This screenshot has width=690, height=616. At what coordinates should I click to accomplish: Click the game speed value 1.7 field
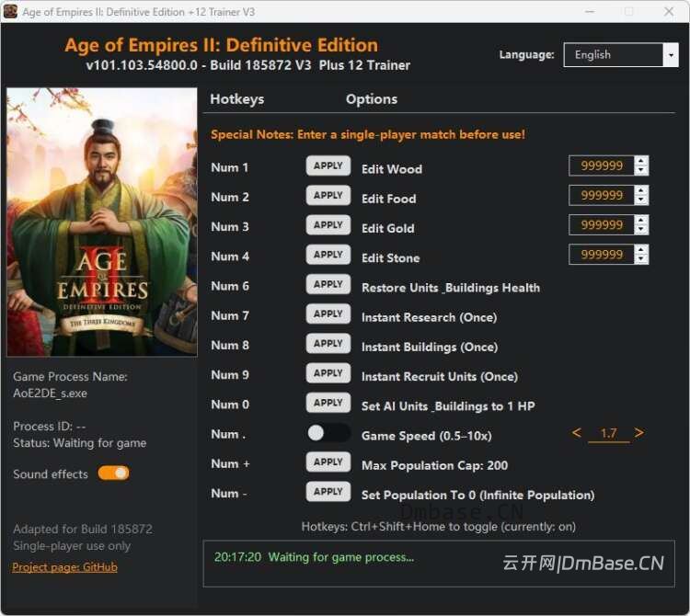coord(609,434)
